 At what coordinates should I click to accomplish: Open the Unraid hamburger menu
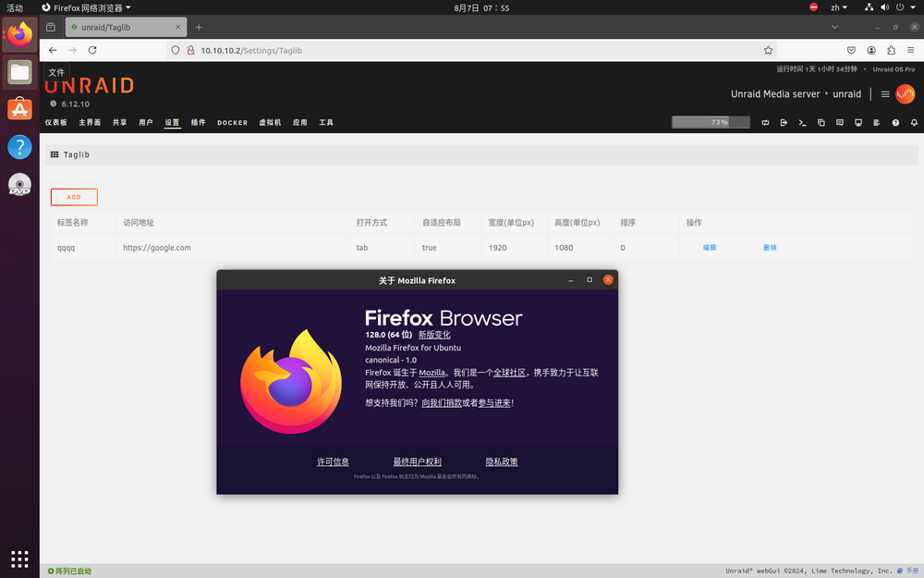885,93
